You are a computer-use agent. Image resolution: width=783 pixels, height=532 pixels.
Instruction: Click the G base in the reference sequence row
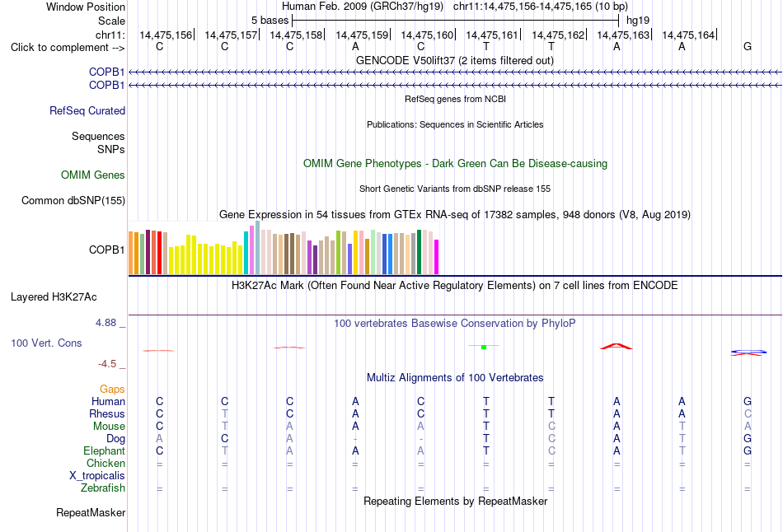[x=748, y=47]
